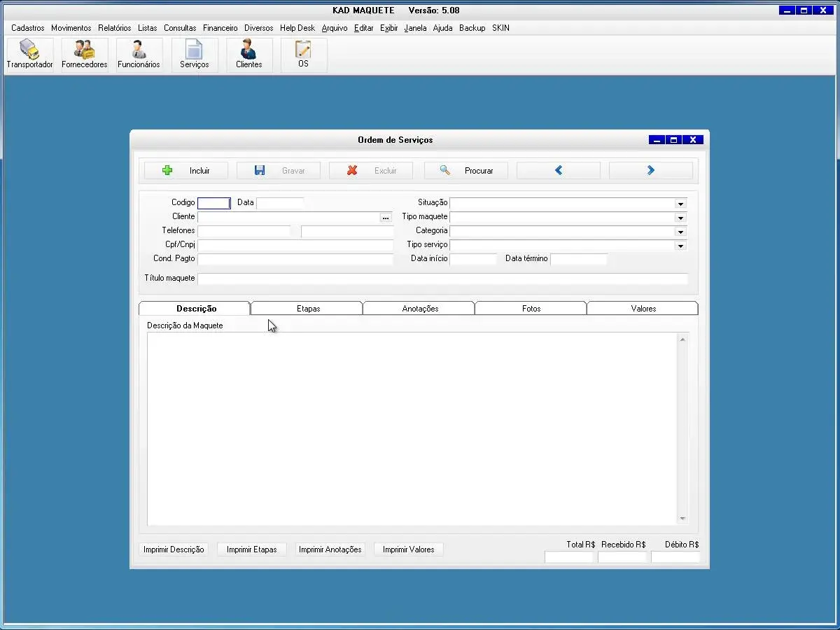Open the Transportador toolbar icon
Screen dimensions: 840x630
click(30, 55)
